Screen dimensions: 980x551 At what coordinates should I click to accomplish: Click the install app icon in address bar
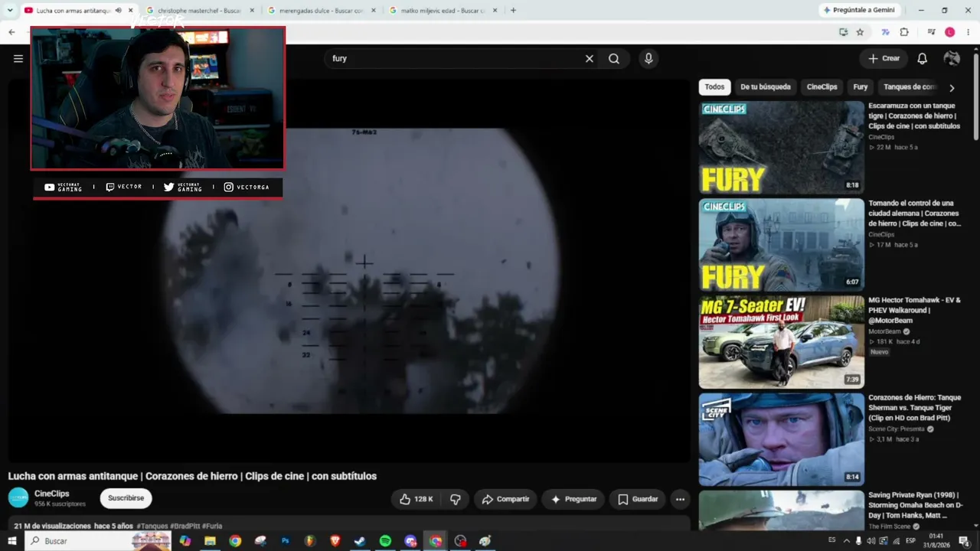point(843,32)
